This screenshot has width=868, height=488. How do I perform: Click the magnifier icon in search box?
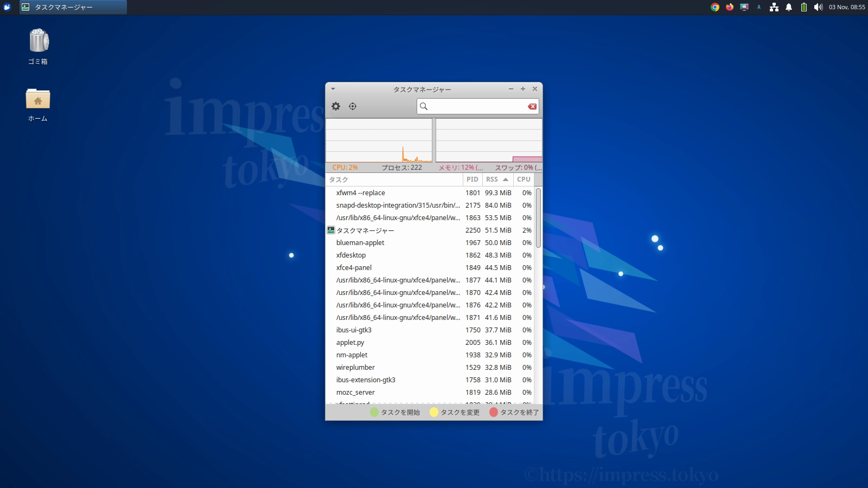pyautogui.click(x=424, y=106)
